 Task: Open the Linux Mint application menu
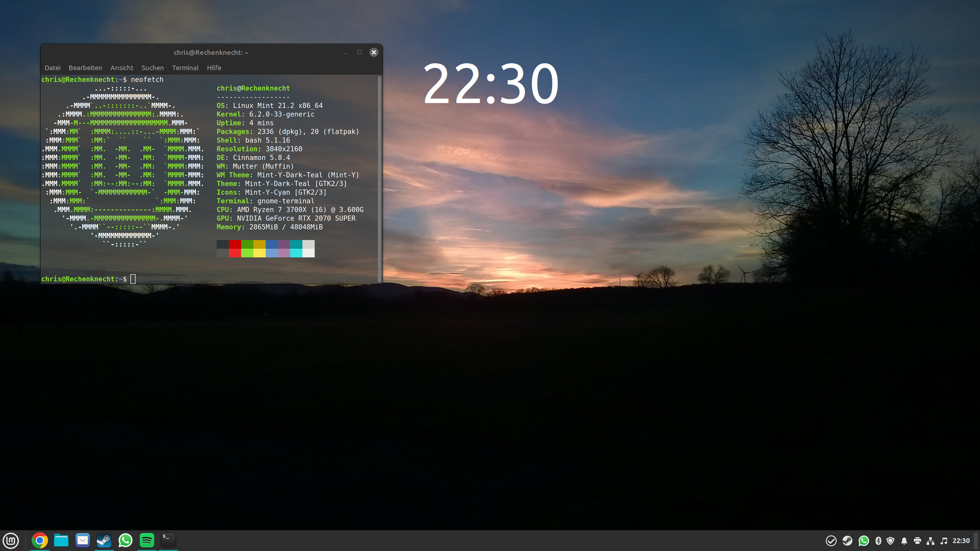[11, 540]
